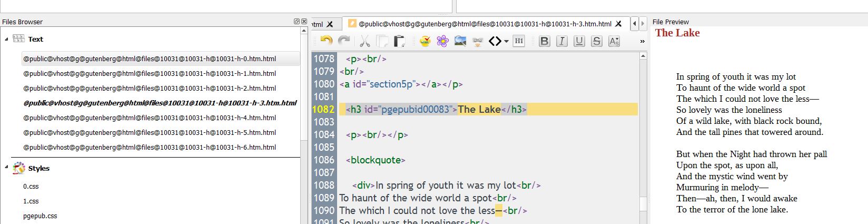Viewport: 868px width, 224px height.
Task: Close the Files Browser panel
Action: pyautogui.click(x=304, y=21)
